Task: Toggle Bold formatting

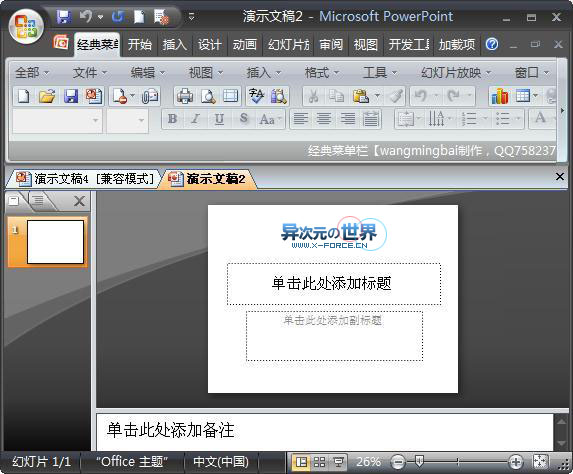Action: coord(172,119)
